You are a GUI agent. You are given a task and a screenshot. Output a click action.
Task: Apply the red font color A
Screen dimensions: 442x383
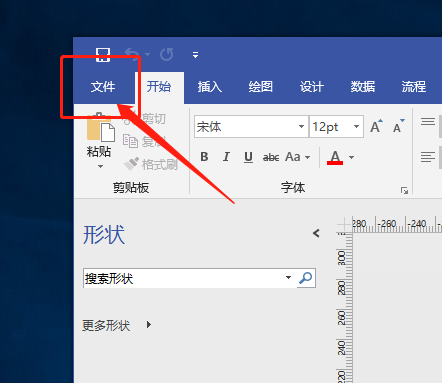click(x=335, y=157)
